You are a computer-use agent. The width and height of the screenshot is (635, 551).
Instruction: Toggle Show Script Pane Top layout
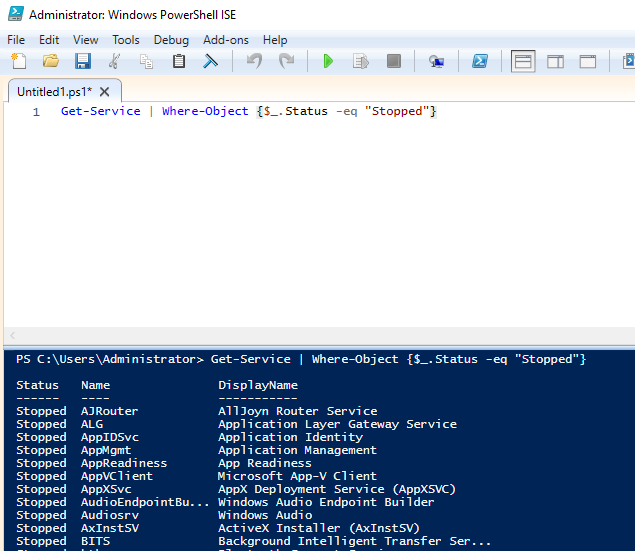(523, 62)
